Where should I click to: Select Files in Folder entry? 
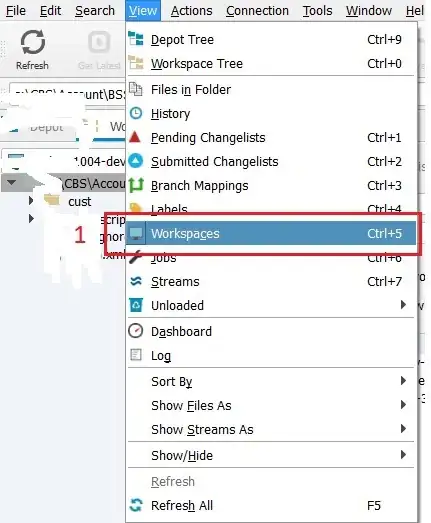(271, 89)
